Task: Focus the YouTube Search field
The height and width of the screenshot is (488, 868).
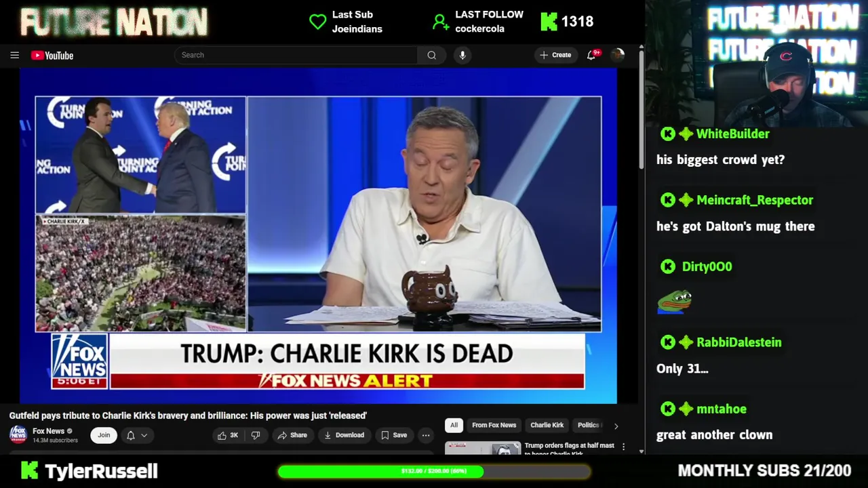Action: (296, 55)
